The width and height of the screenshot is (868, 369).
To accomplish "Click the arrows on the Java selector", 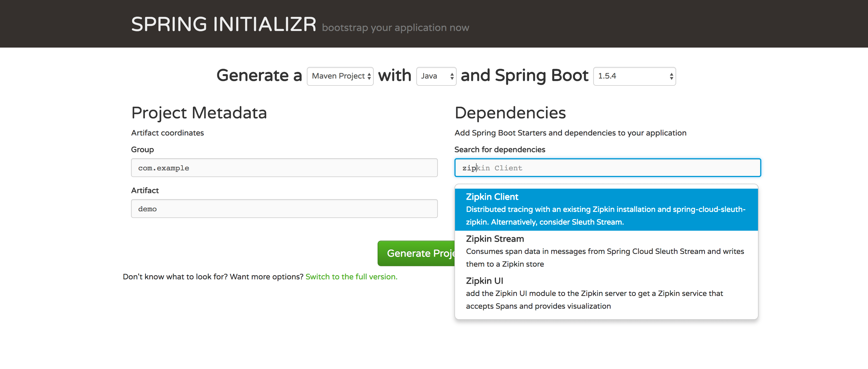I will 452,77.
